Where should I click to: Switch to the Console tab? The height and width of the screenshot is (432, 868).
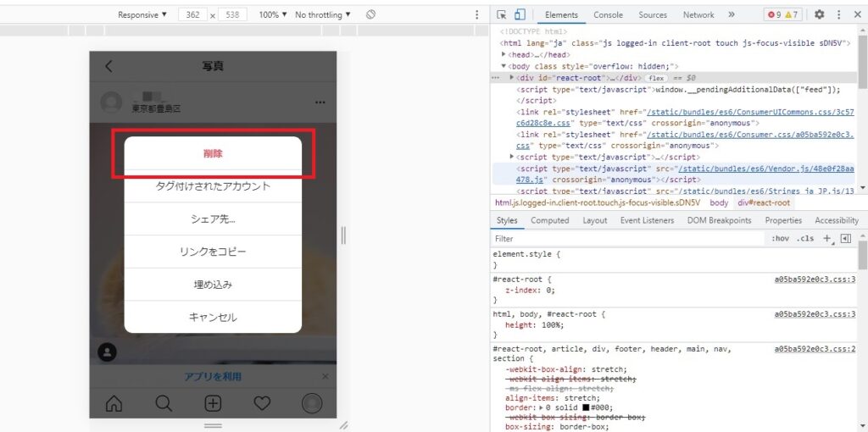[608, 15]
